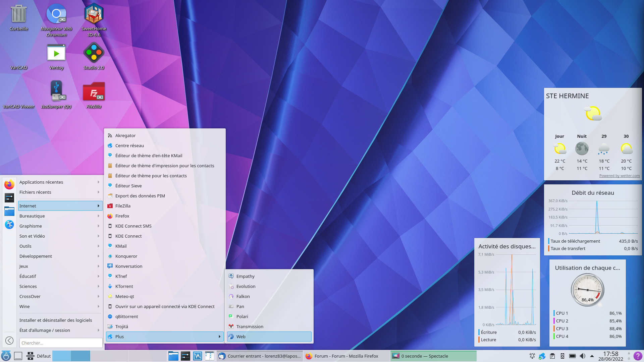Expand the Bureautique category

[60, 216]
